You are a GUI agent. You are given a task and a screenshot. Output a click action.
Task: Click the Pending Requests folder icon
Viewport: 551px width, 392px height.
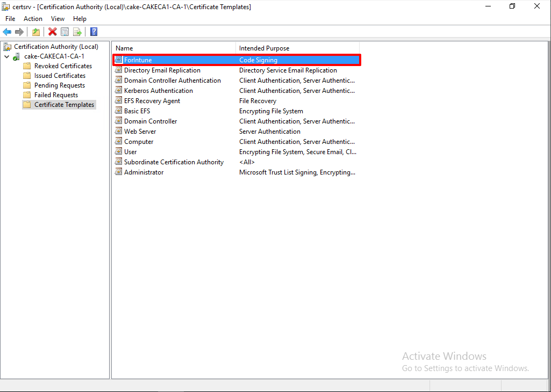pos(27,85)
